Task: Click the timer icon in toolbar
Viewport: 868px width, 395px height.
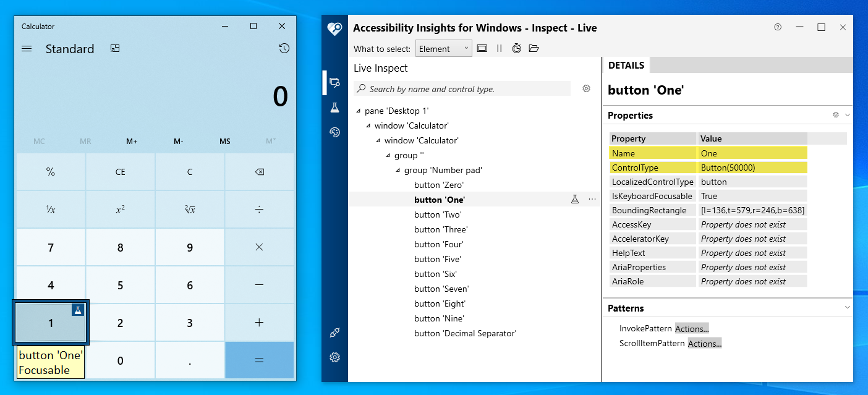Action: click(x=517, y=48)
